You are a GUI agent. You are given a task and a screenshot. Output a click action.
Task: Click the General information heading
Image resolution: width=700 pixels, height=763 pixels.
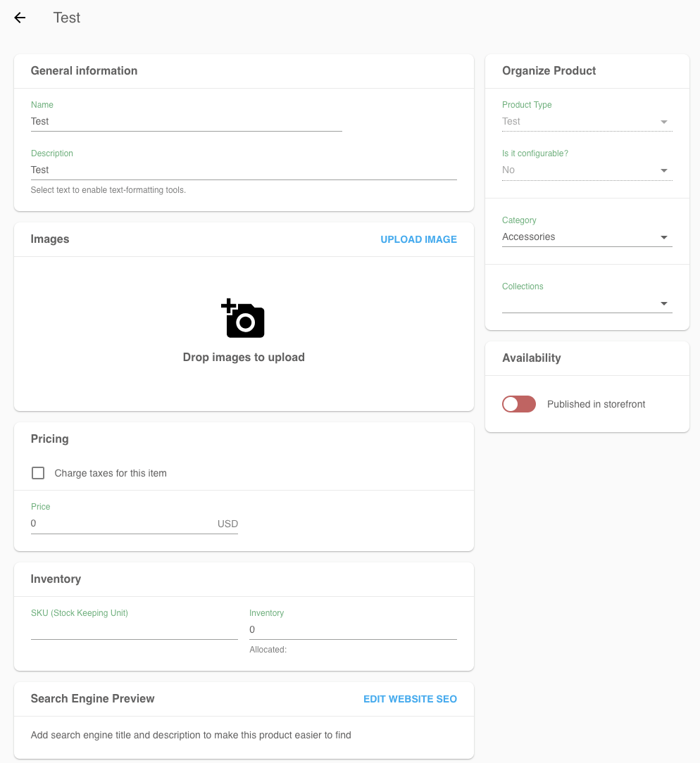click(x=85, y=71)
